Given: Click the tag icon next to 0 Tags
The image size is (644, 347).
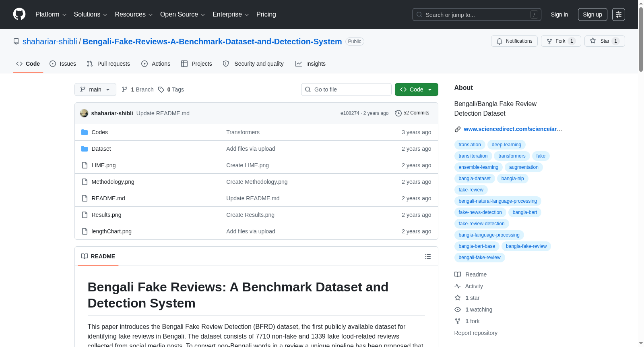Looking at the screenshot, I should coord(161,89).
